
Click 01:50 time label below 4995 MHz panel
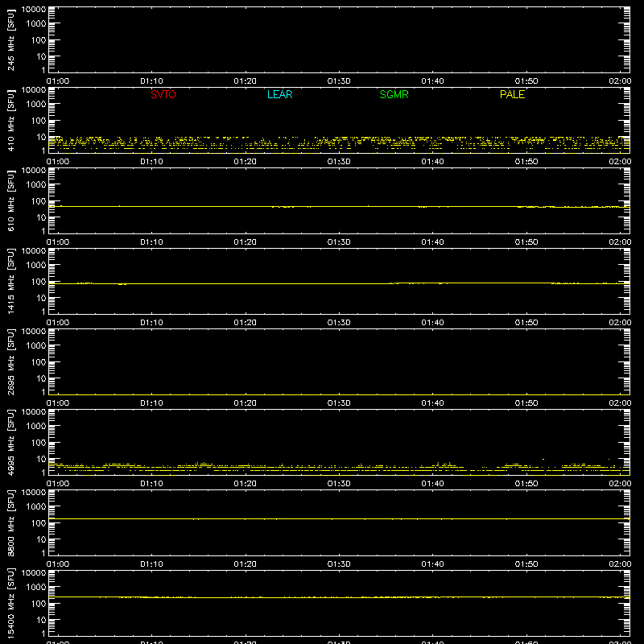526,484
